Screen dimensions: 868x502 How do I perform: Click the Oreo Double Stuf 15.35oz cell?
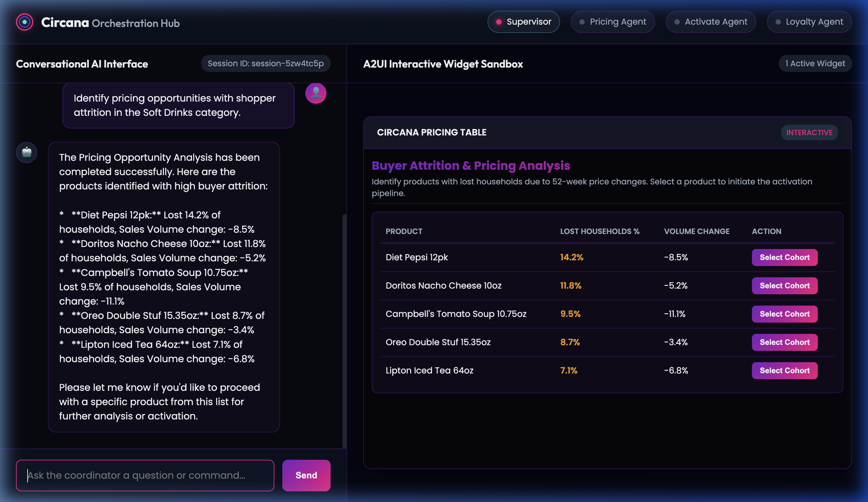tap(438, 342)
